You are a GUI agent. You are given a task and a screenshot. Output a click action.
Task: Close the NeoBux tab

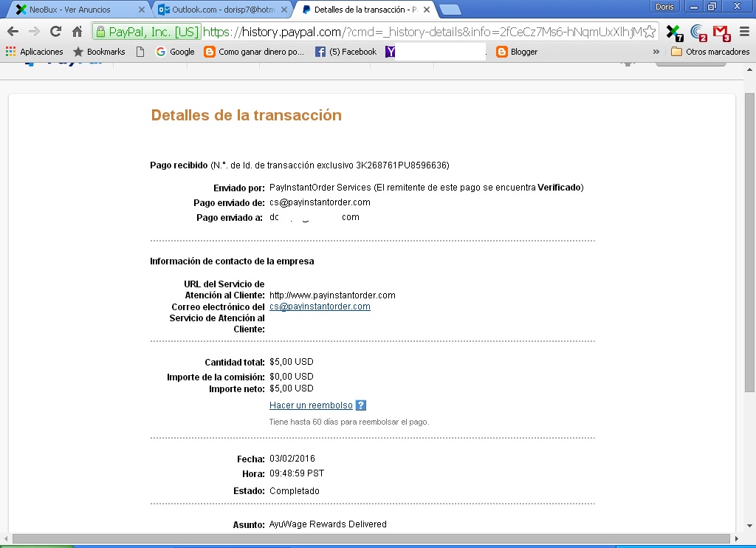(x=141, y=10)
